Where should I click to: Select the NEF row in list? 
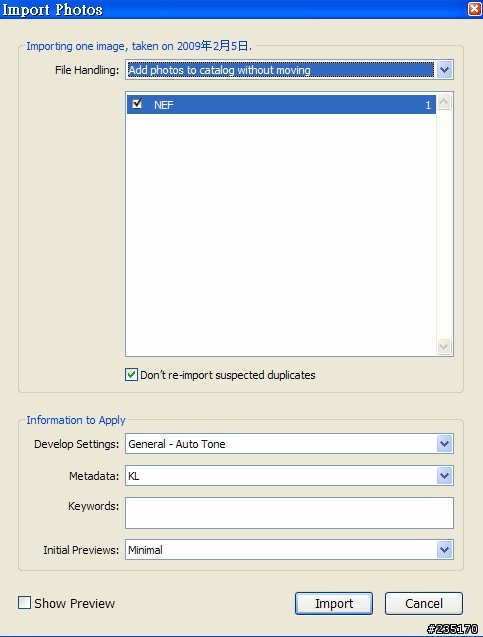281,105
